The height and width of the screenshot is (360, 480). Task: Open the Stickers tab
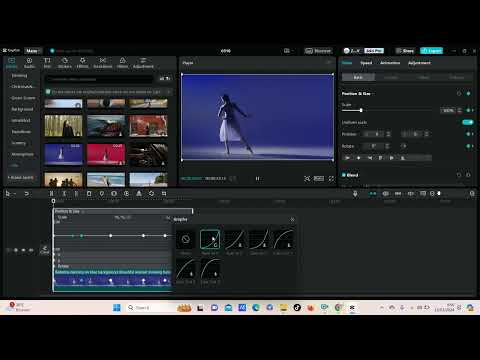coord(65,63)
